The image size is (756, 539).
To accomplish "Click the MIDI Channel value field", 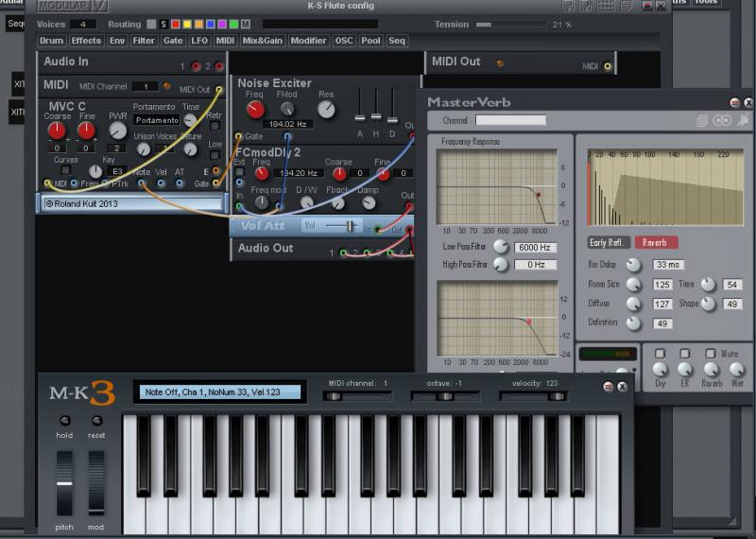I will tap(146, 87).
